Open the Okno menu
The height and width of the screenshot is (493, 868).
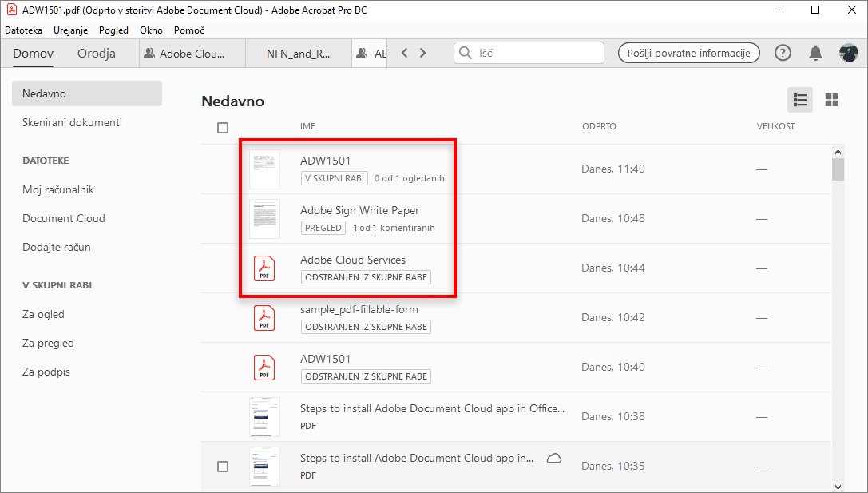pyautogui.click(x=151, y=30)
